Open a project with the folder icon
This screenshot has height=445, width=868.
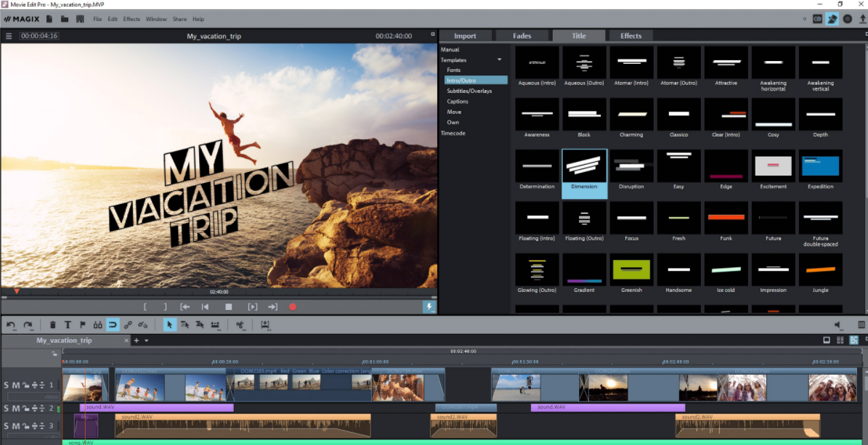65,19
